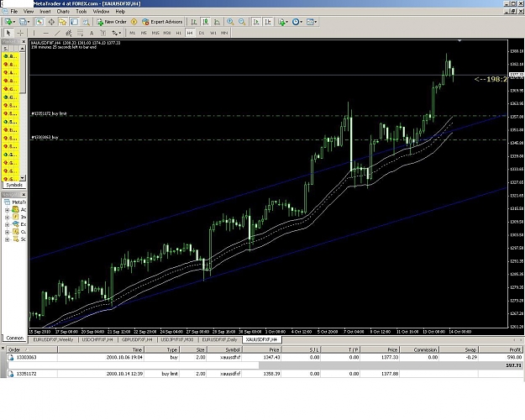The width and height of the screenshot is (525, 420).
Task: Close the Market Watch panel
Action: 24,41
